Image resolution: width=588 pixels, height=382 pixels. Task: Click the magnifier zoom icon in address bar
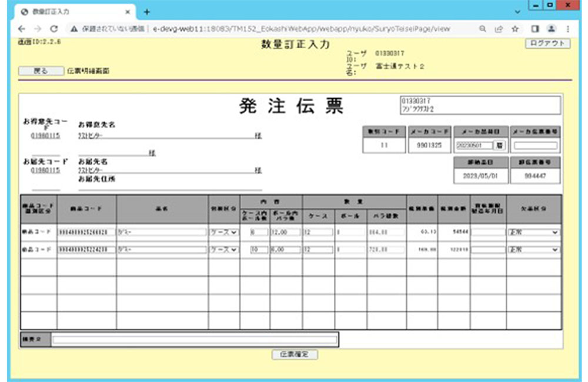pos(483,29)
